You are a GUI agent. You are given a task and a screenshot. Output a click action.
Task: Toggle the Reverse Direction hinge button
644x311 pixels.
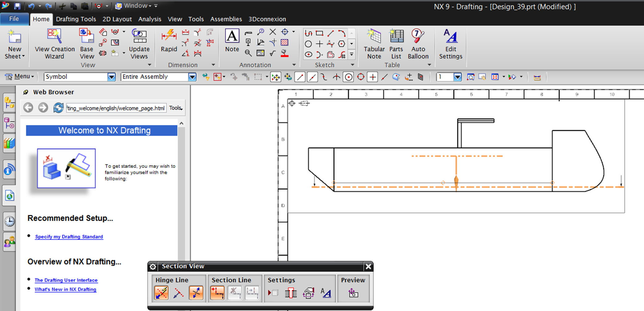(196, 293)
